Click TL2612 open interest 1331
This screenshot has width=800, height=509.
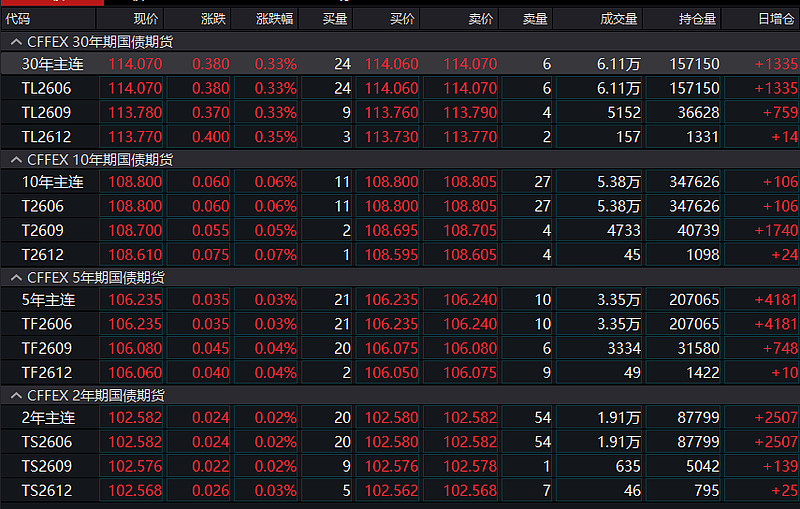[x=703, y=137]
